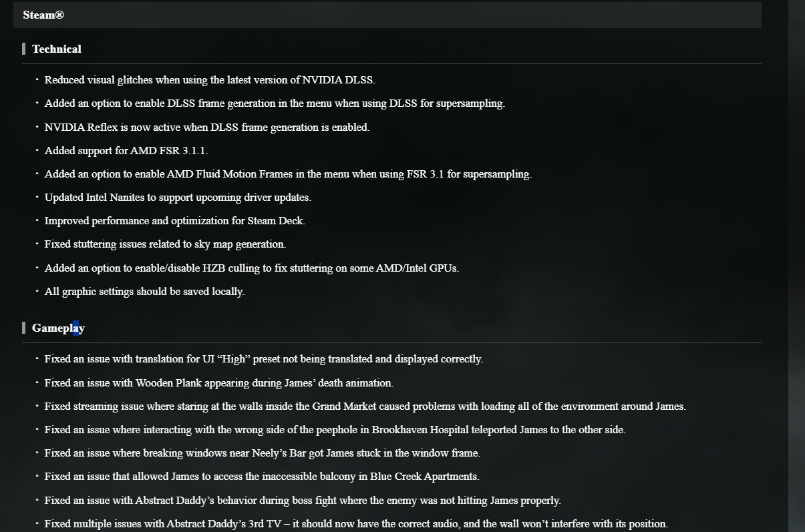The height and width of the screenshot is (532, 805).
Task: Click the Neely's Bar window fix line
Action: coord(263,453)
